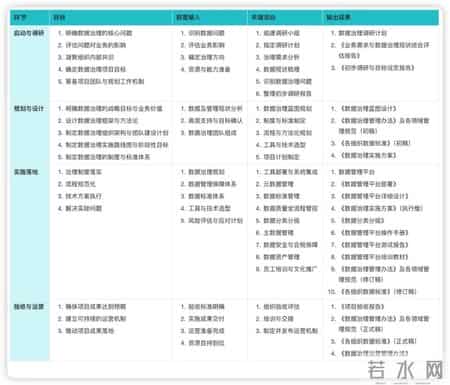Click '《数据管理平台测试报告》' output item
Viewport: 450px width, 385px height.
(374, 245)
